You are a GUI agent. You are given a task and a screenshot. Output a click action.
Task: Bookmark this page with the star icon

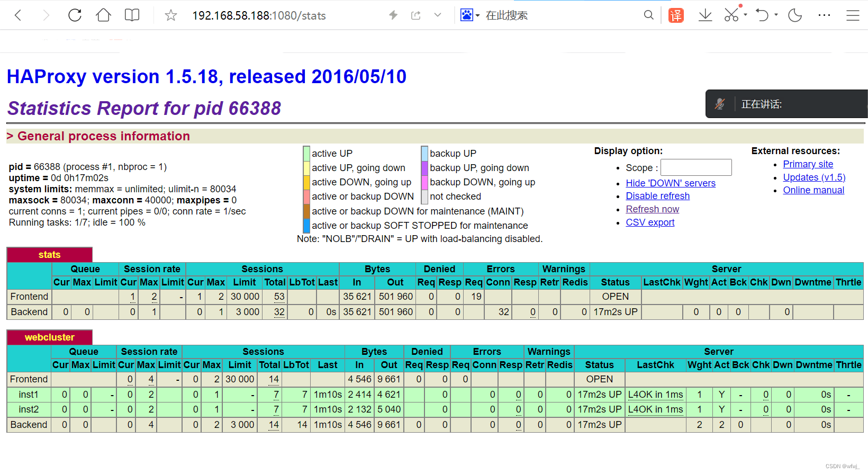(170, 15)
